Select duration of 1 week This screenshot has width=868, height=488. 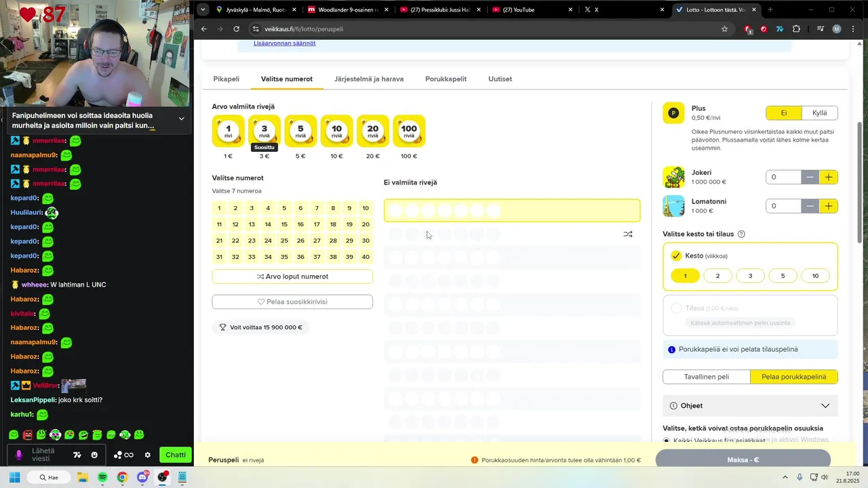click(685, 276)
